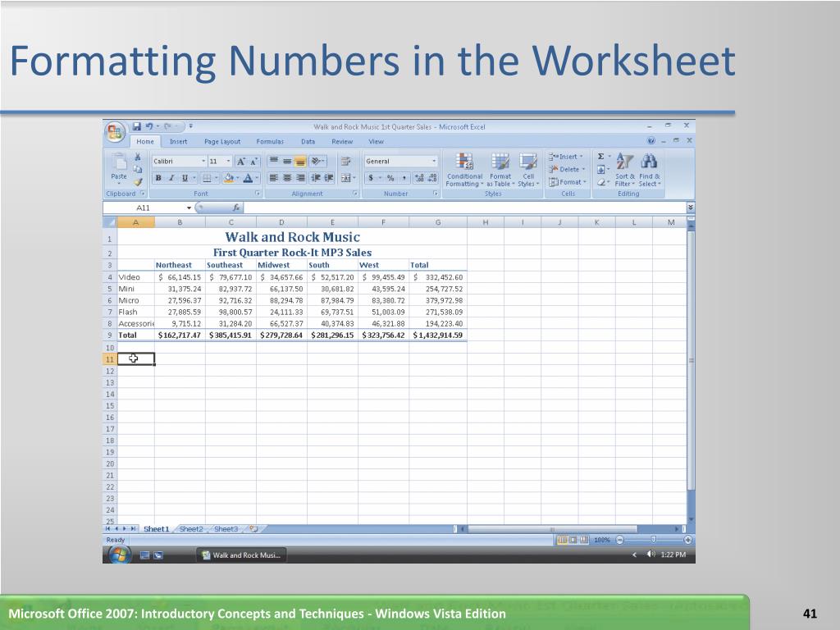The image size is (840, 630).
Task: Click the Fill Color paint bucket
Action: pos(228,178)
